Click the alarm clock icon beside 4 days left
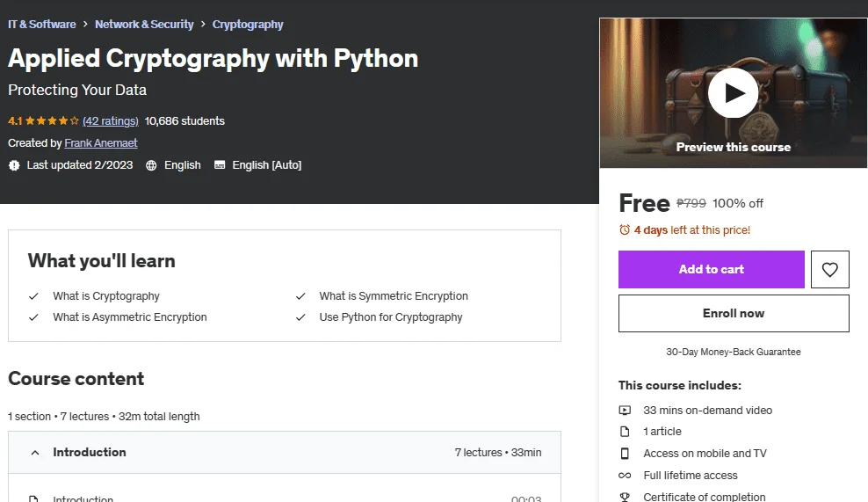The height and width of the screenshot is (502, 868). 625,230
